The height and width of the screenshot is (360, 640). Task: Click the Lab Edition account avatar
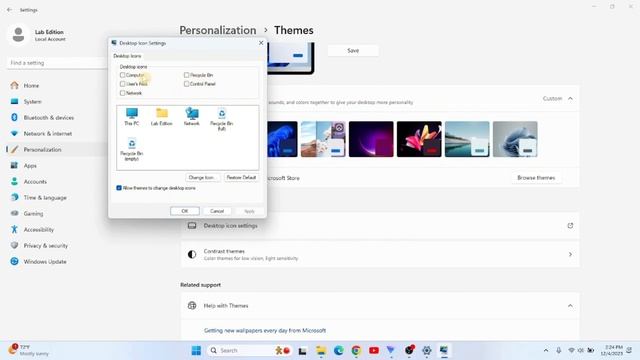[18, 35]
